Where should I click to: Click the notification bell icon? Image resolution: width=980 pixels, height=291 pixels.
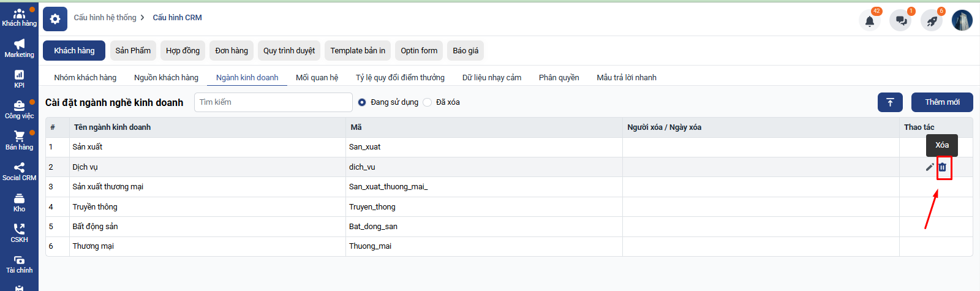(869, 21)
